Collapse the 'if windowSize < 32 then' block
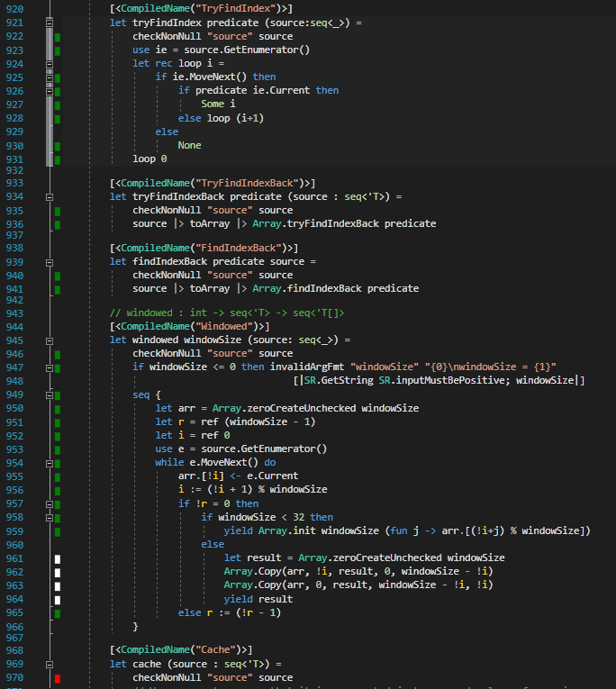616x689 pixels. click(x=50, y=518)
